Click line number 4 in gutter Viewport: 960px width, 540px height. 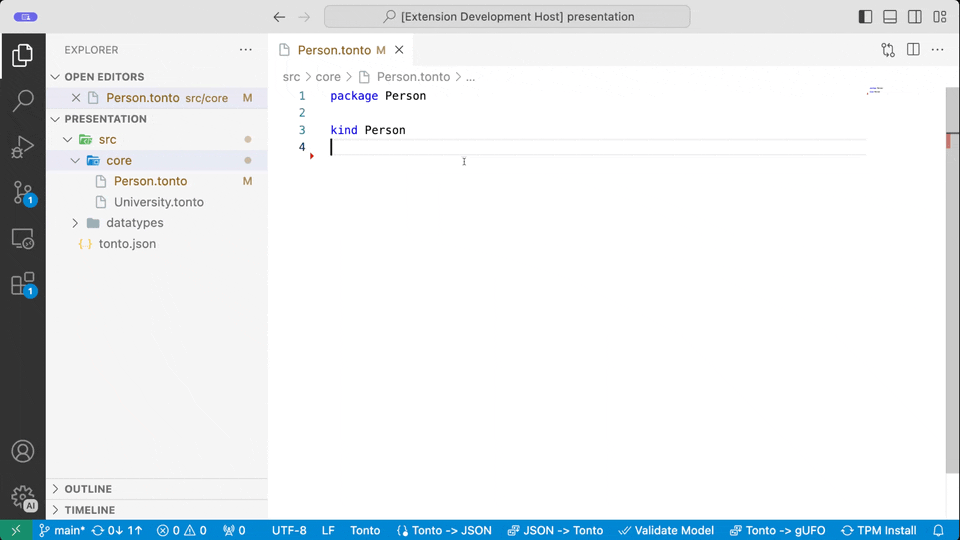pyautogui.click(x=302, y=147)
